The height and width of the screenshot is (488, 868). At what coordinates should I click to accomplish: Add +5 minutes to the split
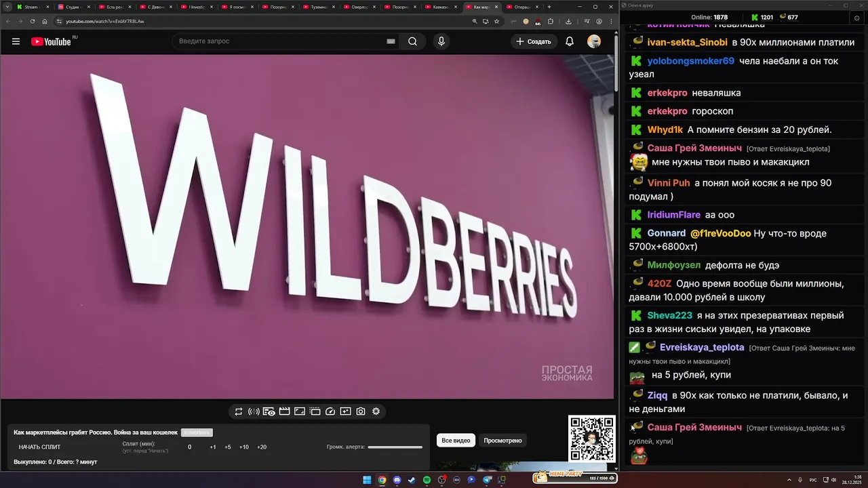click(x=228, y=447)
